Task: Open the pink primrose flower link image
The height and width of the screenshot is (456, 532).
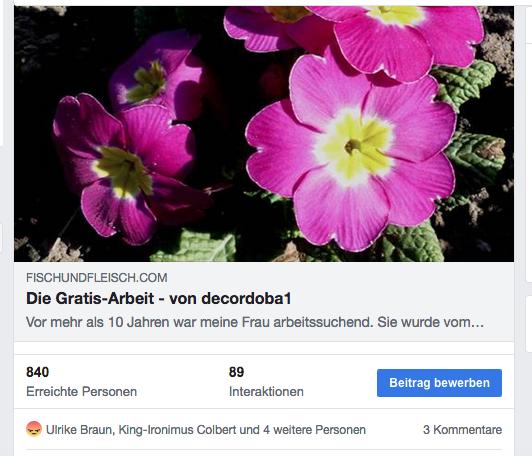Action: [x=264, y=134]
